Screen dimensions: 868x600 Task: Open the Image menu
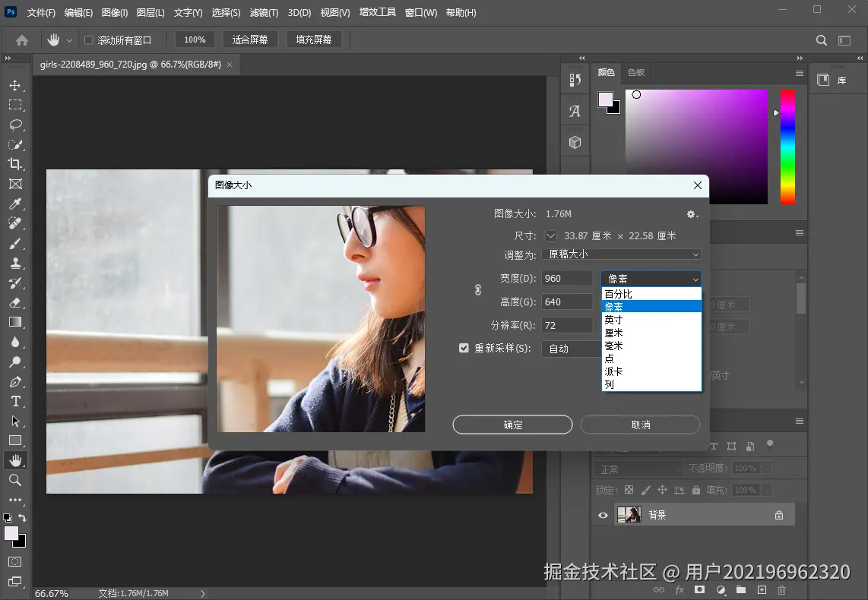pos(115,13)
